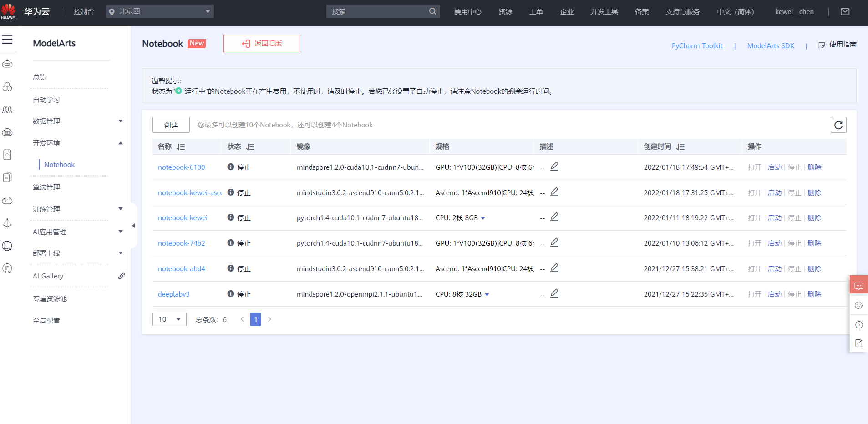Open the mail envelope icon
Viewport: 868px width, 424px height.
pos(845,12)
